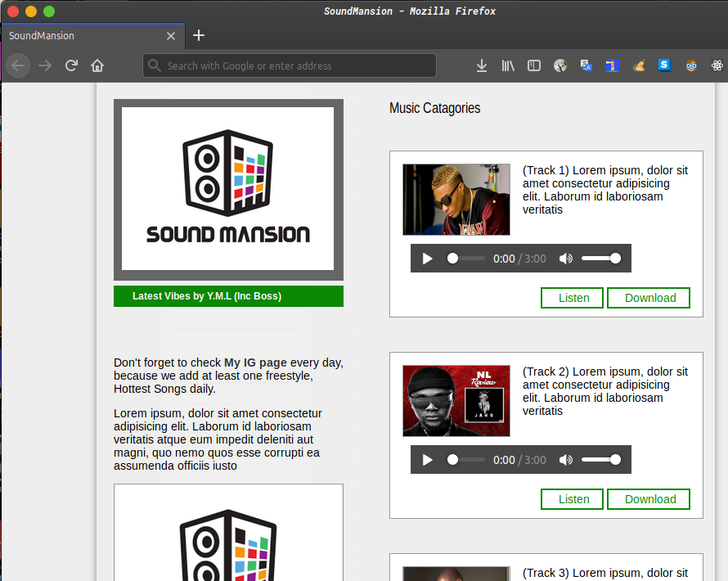728x581 pixels.
Task: Open the Library bookmarks icon
Action: (x=508, y=65)
